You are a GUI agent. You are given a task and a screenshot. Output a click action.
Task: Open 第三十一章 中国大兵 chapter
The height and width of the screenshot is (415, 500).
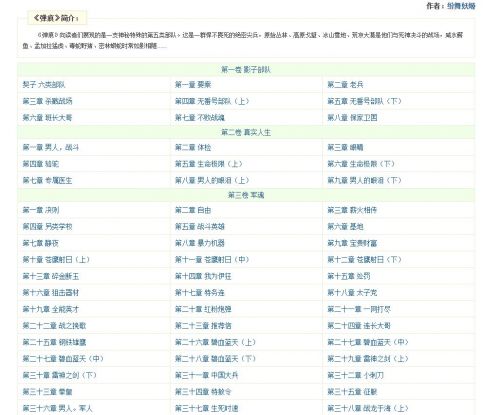click(207, 375)
